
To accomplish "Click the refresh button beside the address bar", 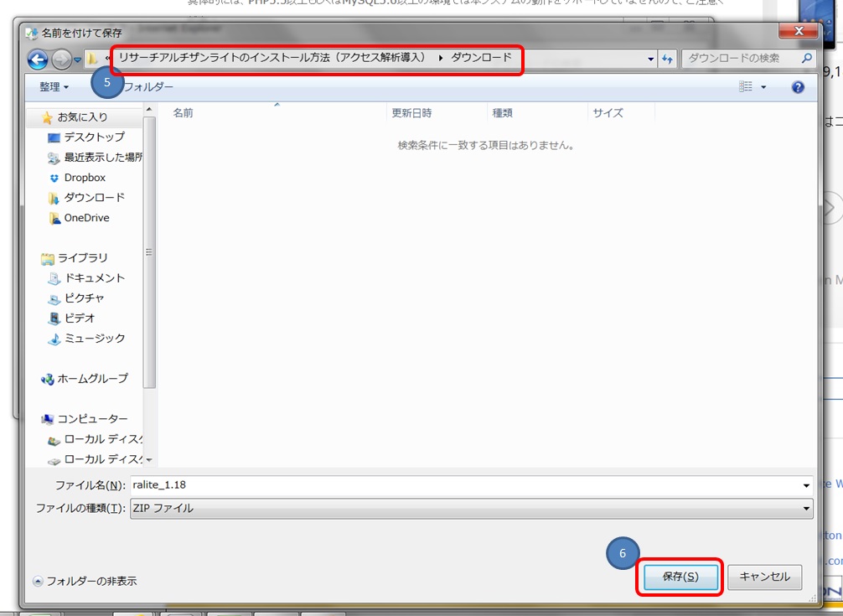I will coord(668,59).
